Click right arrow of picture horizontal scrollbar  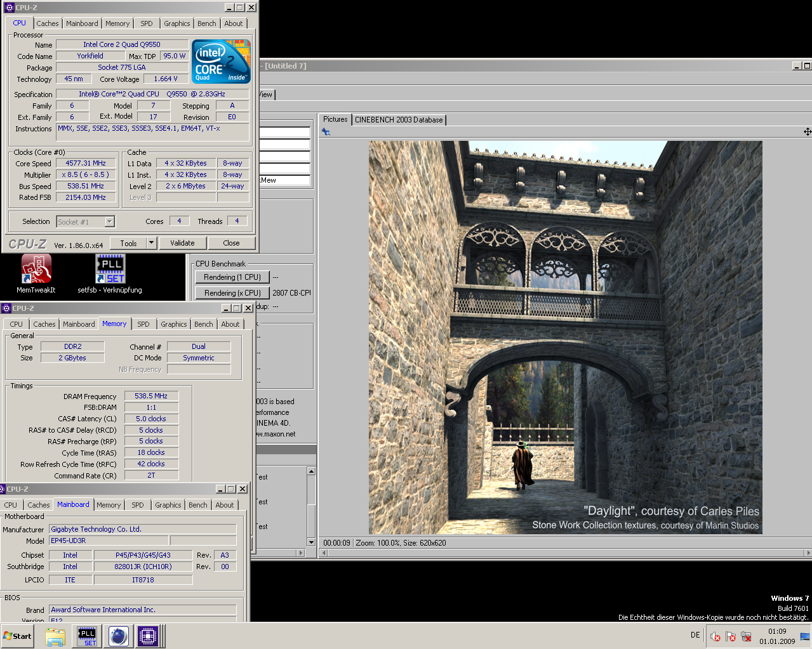[x=808, y=553]
